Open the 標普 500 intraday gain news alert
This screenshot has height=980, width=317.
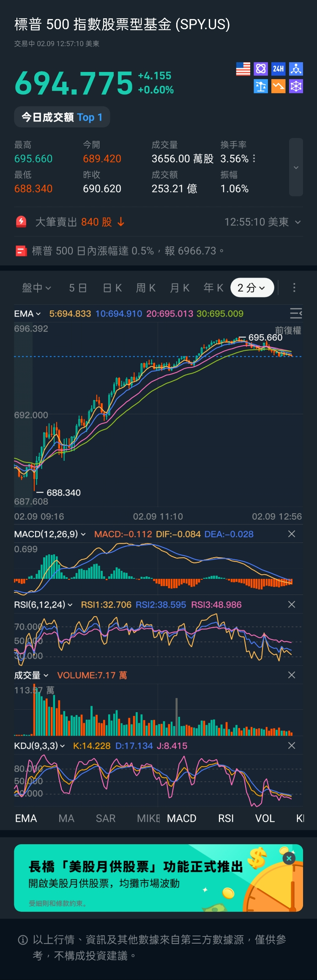pyautogui.click(x=127, y=251)
